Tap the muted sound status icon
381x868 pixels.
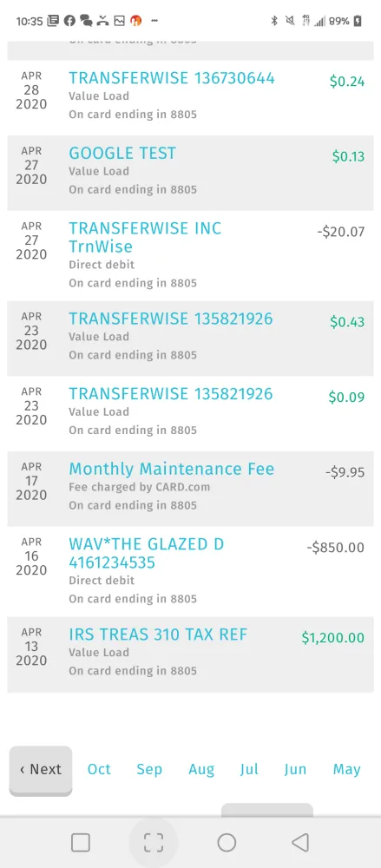289,21
